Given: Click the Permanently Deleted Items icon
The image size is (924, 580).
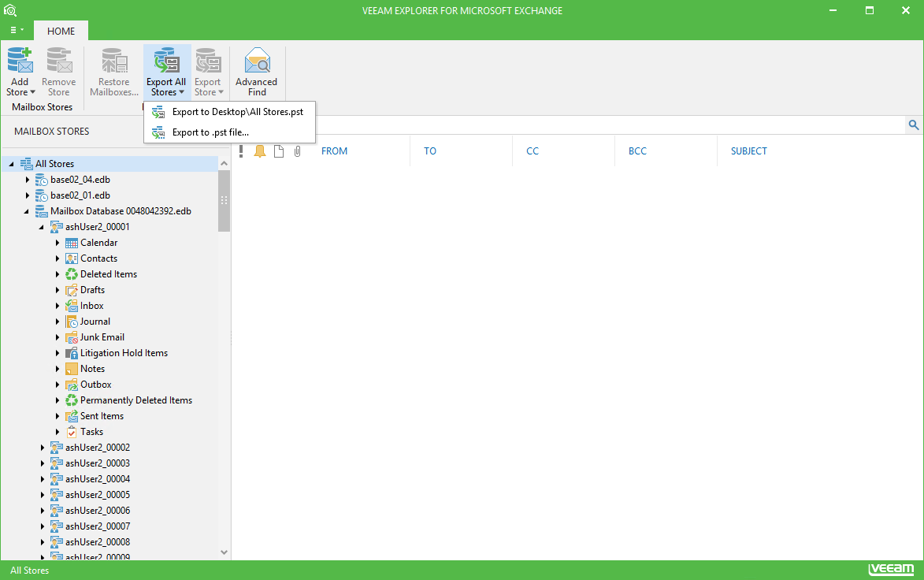Looking at the screenshot, I should pos(72,400).
